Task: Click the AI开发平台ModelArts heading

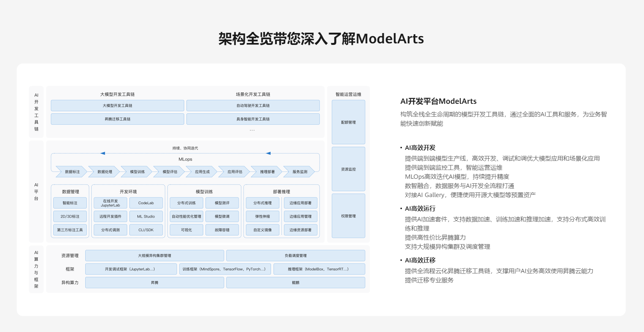Action: click(x=438, y=101)
